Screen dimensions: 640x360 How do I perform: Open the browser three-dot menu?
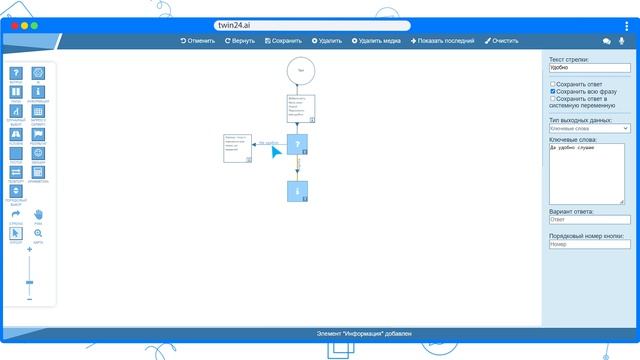[x=627, y=26]
